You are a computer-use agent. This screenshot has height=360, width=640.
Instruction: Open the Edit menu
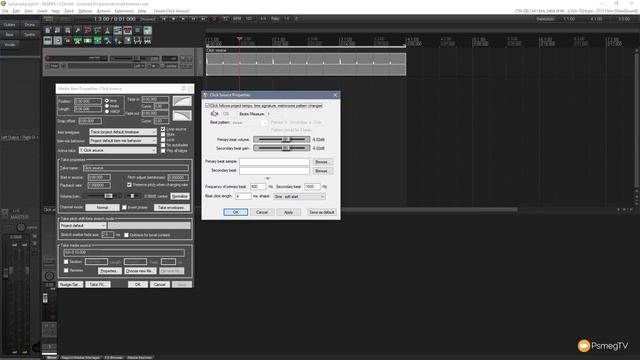coord(16,11)
